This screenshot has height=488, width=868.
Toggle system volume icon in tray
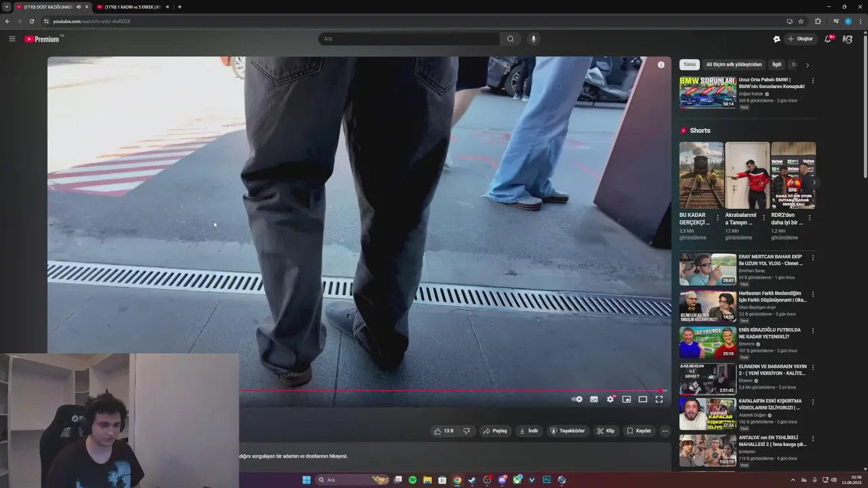(833, 480)
